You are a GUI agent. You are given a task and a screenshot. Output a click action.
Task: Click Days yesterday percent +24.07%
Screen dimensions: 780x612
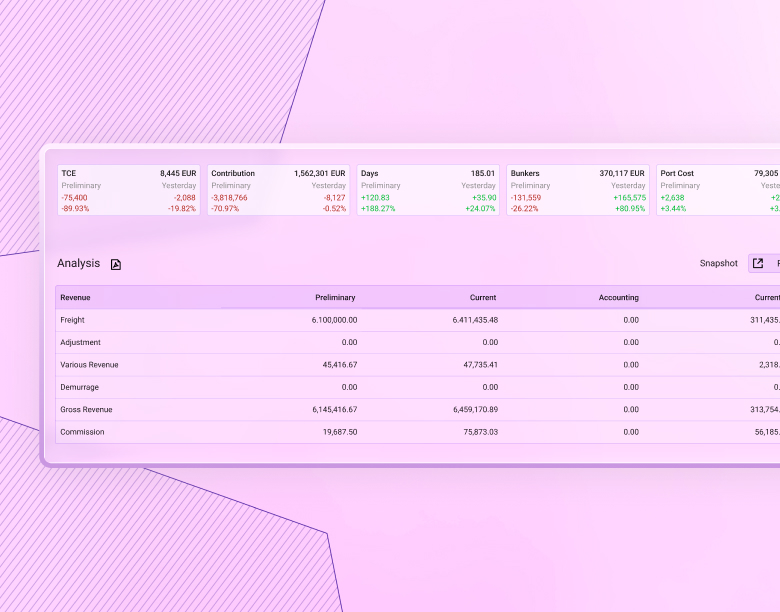pos(480,208)
